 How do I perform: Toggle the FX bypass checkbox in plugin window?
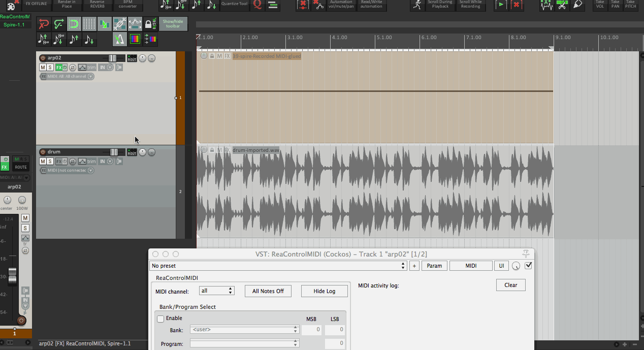click(x=528, y=265)
